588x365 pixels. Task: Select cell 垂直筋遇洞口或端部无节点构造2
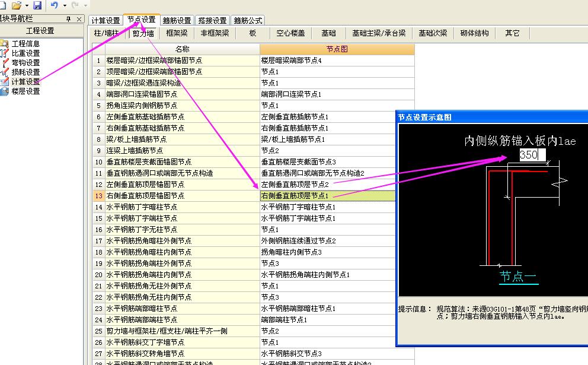(328, 173)
